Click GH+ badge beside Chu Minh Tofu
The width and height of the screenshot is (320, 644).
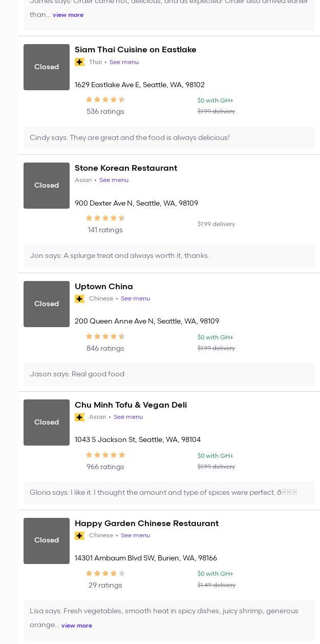pyautogui.click(x=80, y=417)
